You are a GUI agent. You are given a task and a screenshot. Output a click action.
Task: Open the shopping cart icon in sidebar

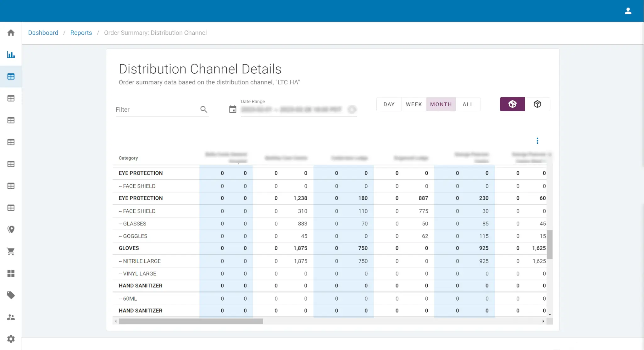[x=11, y=251]
